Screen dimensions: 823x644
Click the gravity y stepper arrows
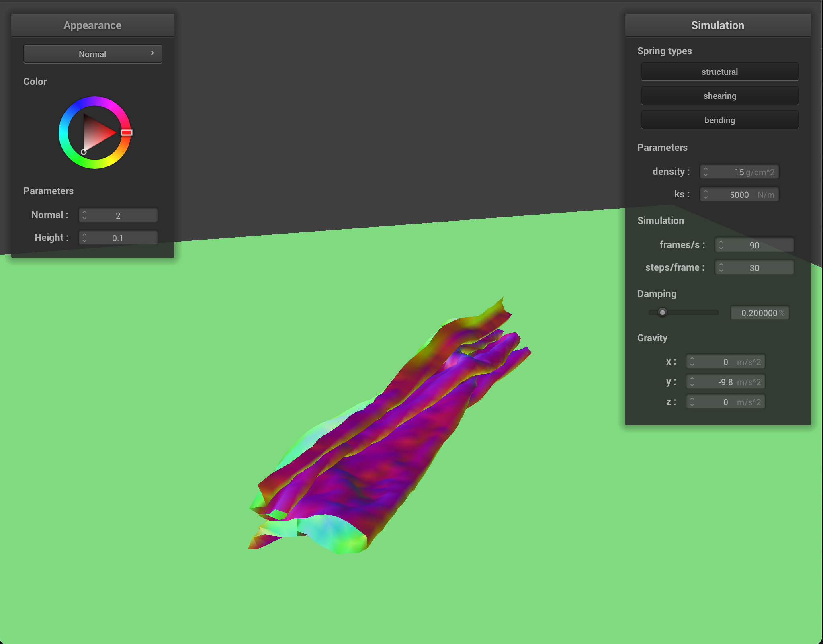(x=692, y=382)
